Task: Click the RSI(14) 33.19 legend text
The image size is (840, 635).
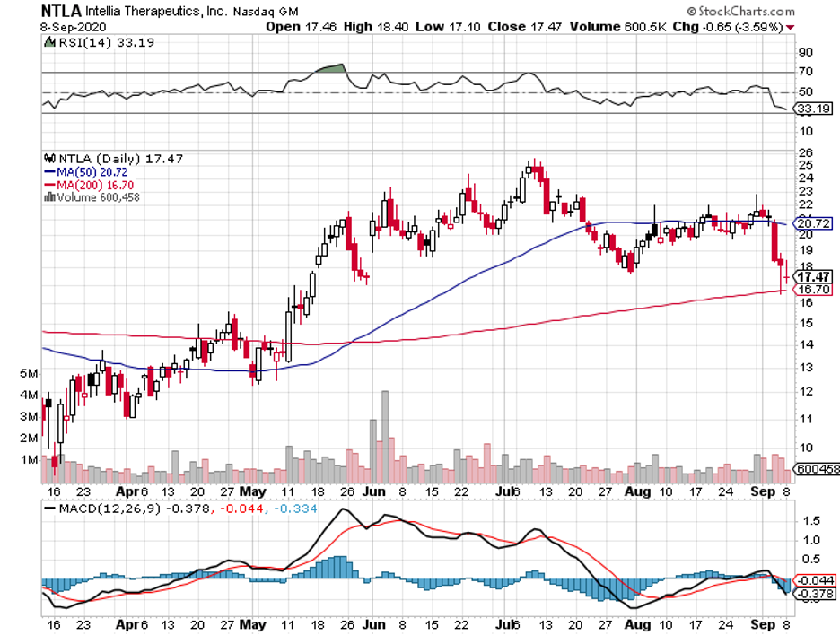Action: coord(106,42)
